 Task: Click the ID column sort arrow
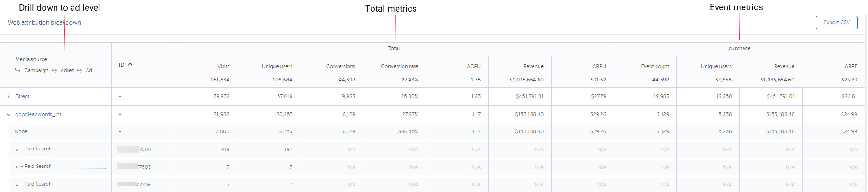pos(130,65)
